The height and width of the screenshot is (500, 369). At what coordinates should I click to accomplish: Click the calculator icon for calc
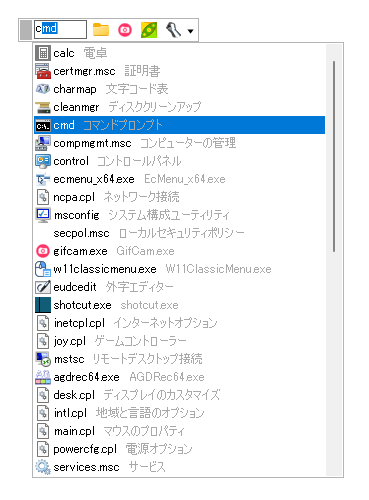43,53
